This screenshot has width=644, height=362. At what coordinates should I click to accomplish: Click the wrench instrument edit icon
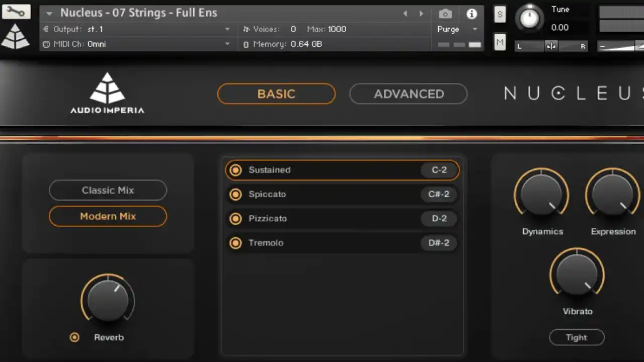click(16, 12)
